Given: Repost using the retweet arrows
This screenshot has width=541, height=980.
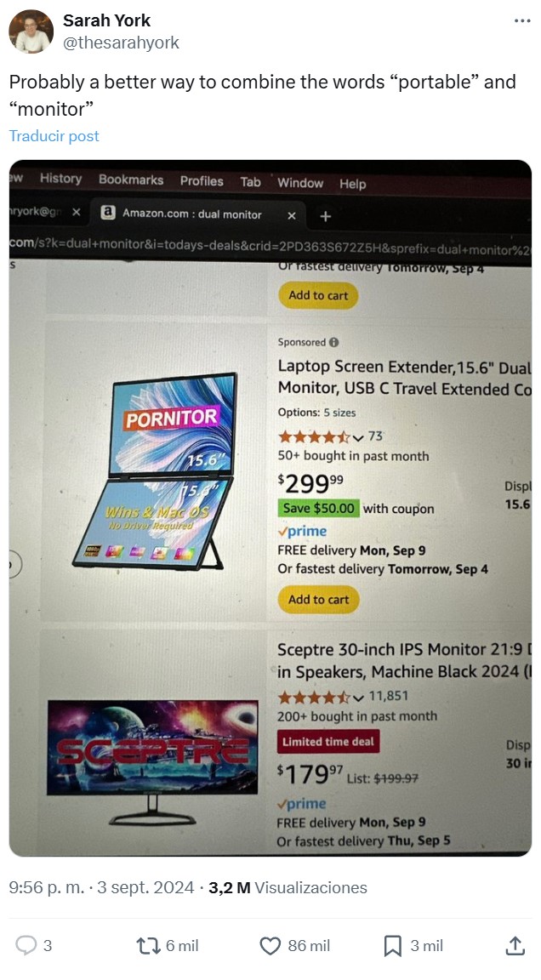Looking at the screenshot, I should coord(150,945).
